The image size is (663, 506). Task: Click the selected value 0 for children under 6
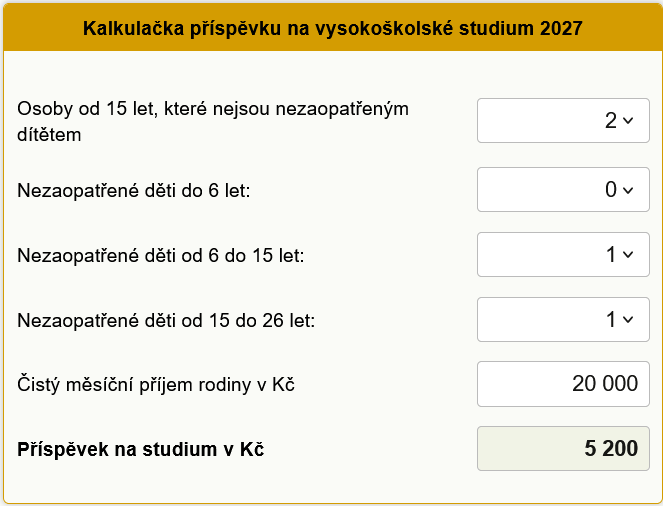pyautogui.click(x=610, y=189)
